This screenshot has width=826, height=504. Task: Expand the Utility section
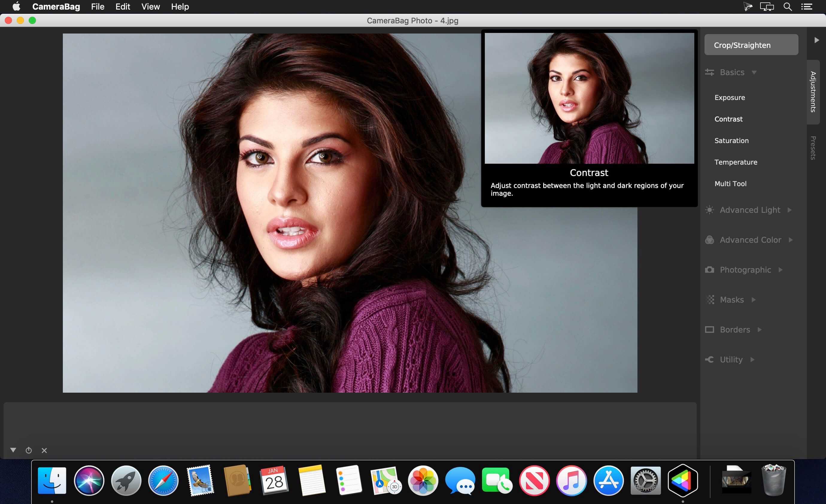(753, 359)
